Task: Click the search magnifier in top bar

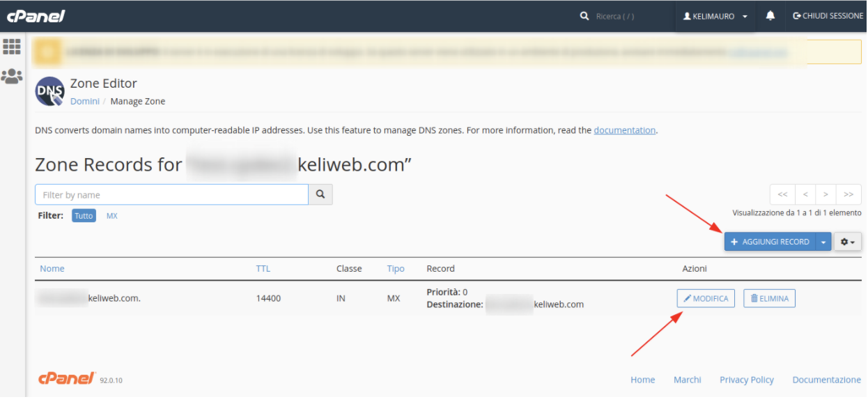Action: point(584,16)
